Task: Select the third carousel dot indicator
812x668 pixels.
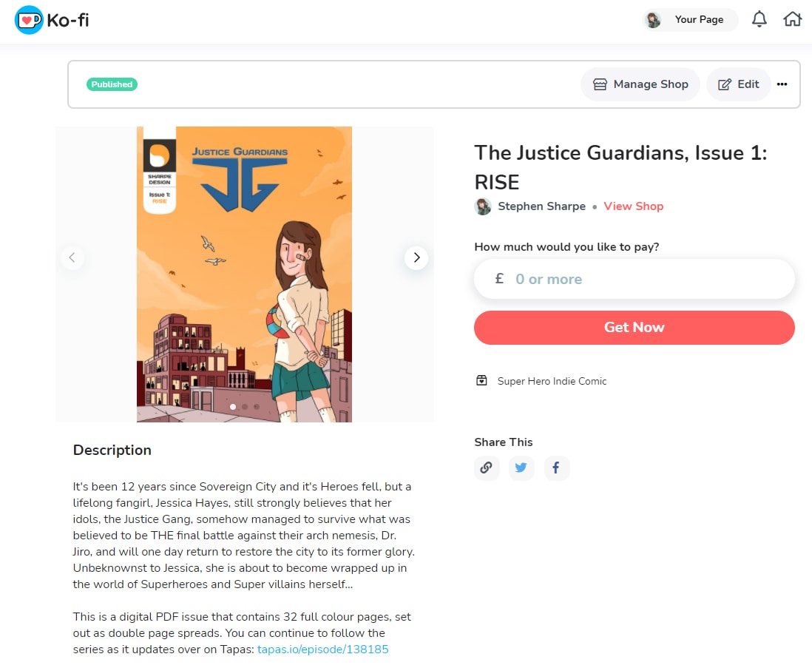Action: pyautogui.click(x=257, y=407)
